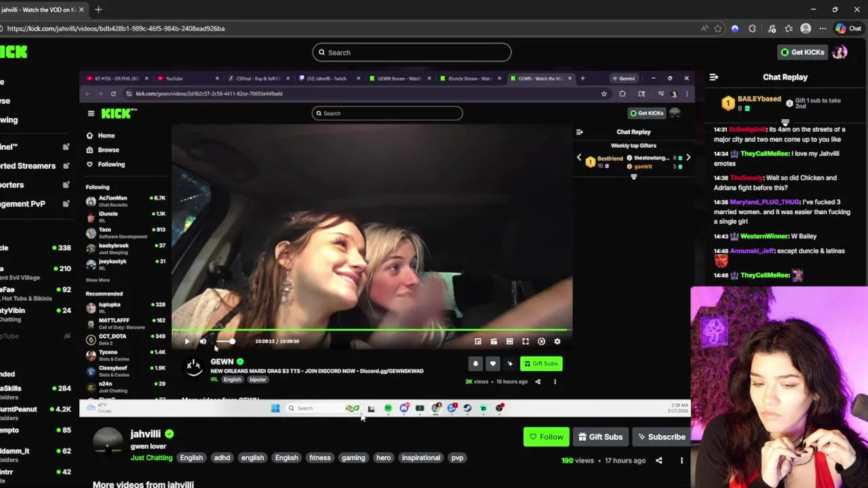
Task: Expand Show more under Following list
Action: (98, 280)
